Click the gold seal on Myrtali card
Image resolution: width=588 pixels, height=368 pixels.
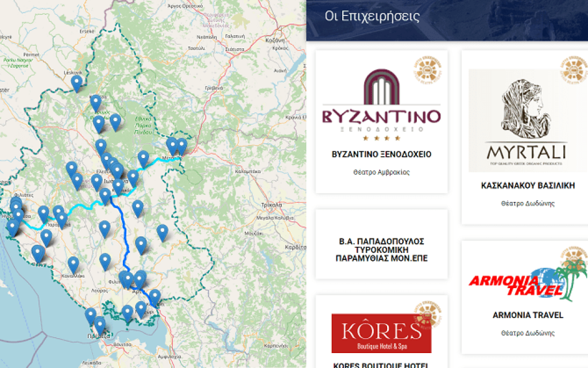coord(574,71)
